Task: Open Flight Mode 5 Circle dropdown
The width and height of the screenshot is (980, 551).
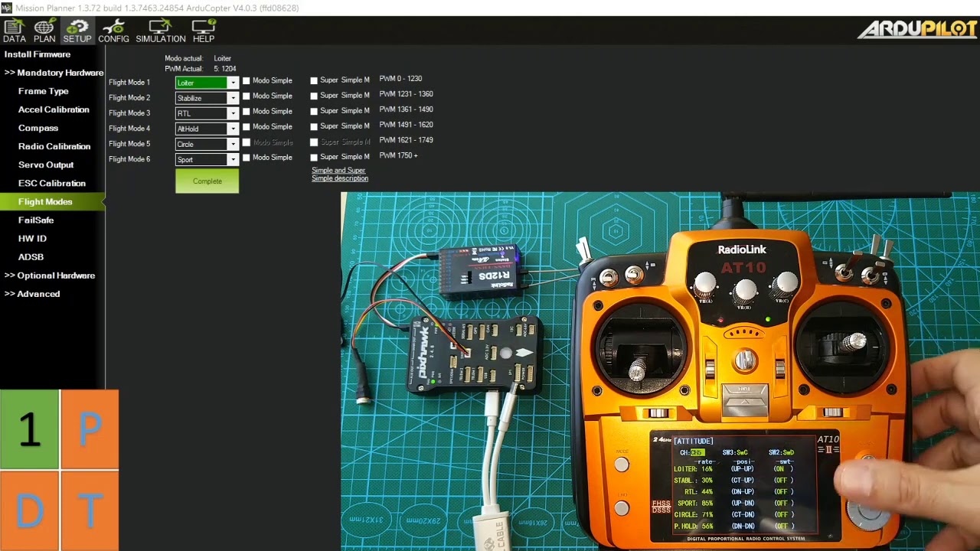Action: point(207,144)
